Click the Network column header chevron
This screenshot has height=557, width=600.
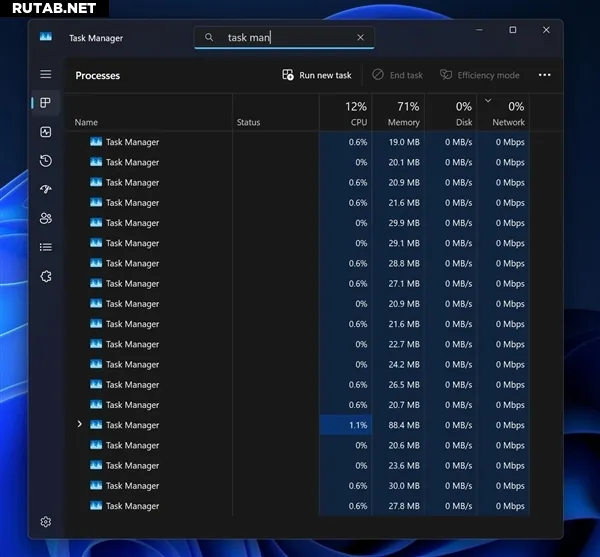(488, 100)
